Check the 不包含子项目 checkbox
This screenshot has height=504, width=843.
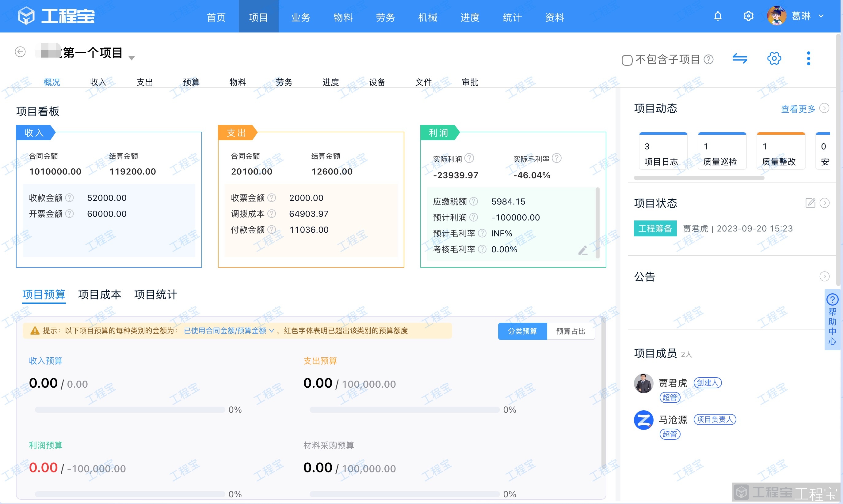pyautogui.click(x=627, y=59)
